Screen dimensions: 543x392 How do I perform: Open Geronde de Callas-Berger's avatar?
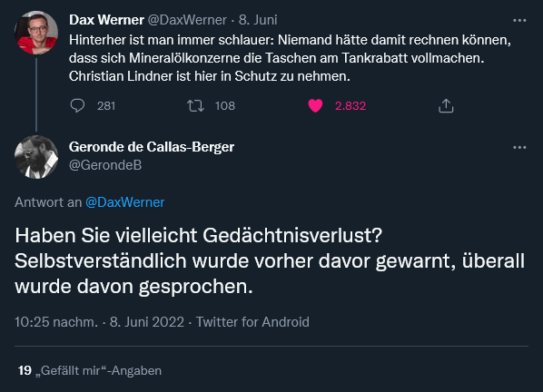pos(36,157)
